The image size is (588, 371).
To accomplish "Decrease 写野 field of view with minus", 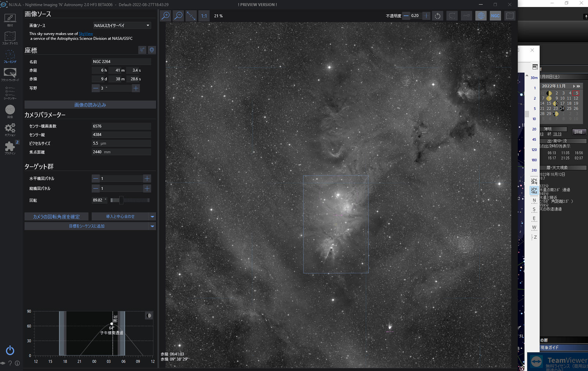I will pyautogui.click(x=96, y=88).
